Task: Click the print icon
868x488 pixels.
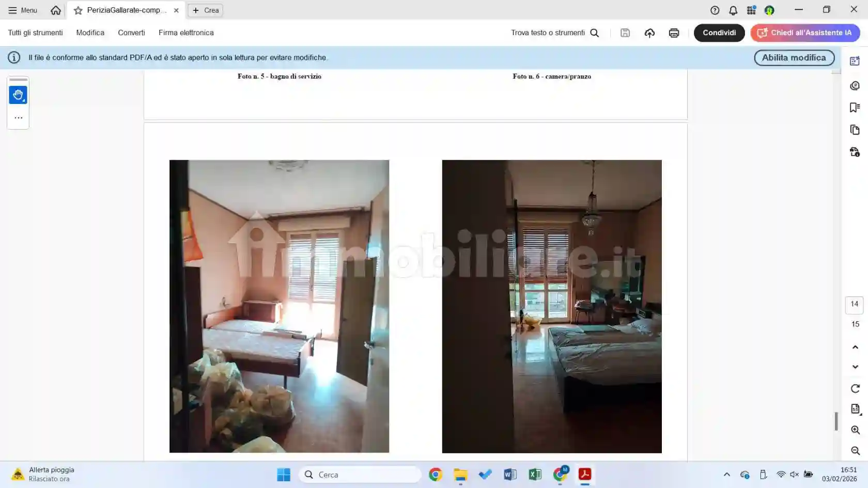Action: 674,33
